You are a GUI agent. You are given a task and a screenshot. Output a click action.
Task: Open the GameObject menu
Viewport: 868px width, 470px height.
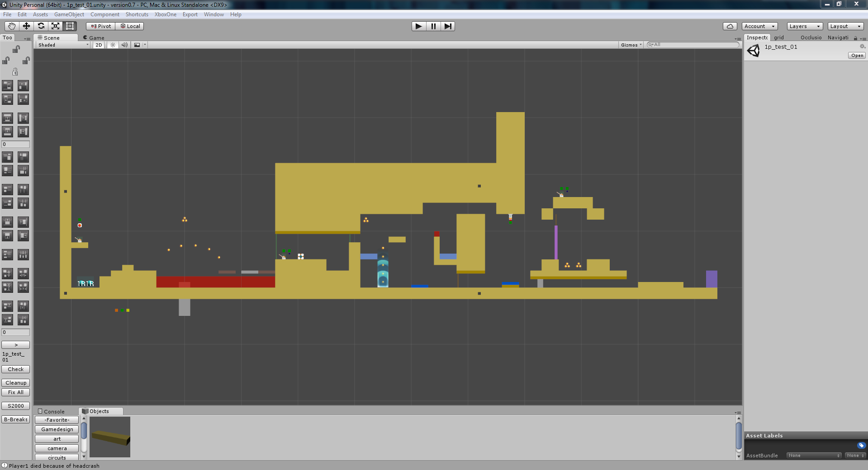click(69, 14)
